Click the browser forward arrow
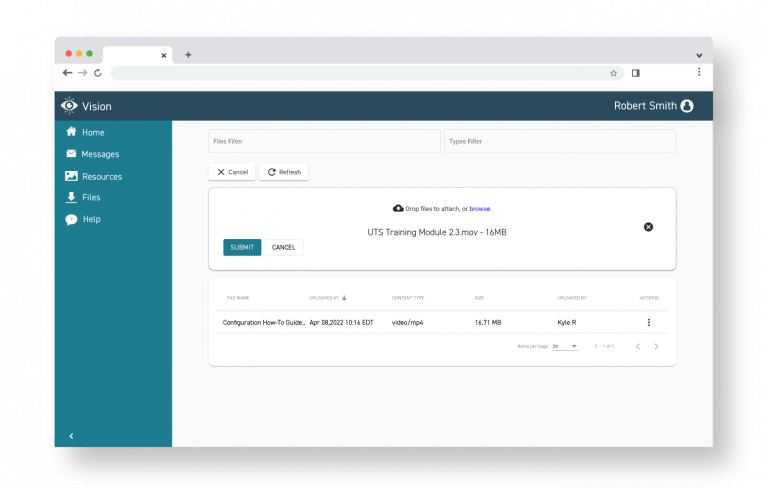768x488 pixels. click(83, 73)
